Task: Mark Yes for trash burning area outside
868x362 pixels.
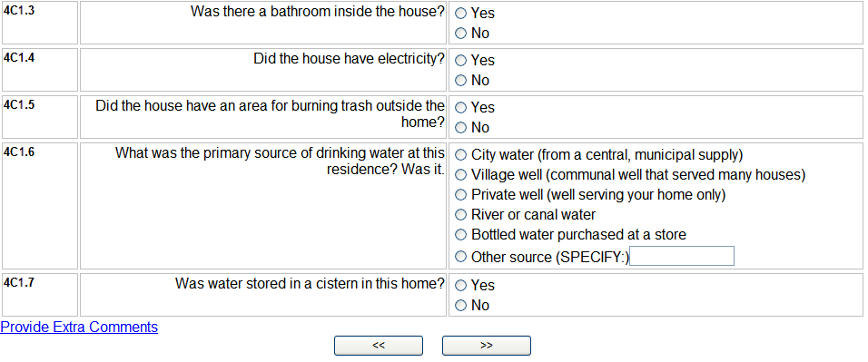Action: [460, 107]
